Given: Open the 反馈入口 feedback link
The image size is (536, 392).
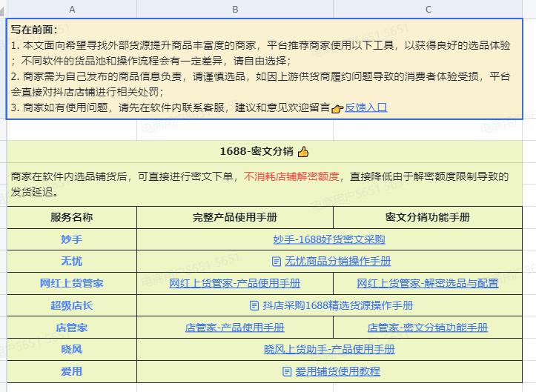Looking at the screenshot, I should [365, 107].
